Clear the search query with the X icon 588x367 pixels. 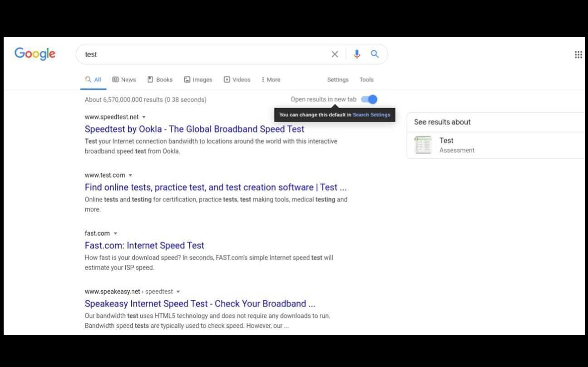[335, 54]
